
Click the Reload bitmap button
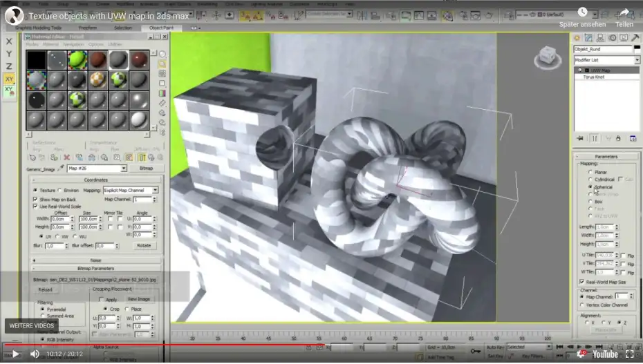tap(45, 290)
